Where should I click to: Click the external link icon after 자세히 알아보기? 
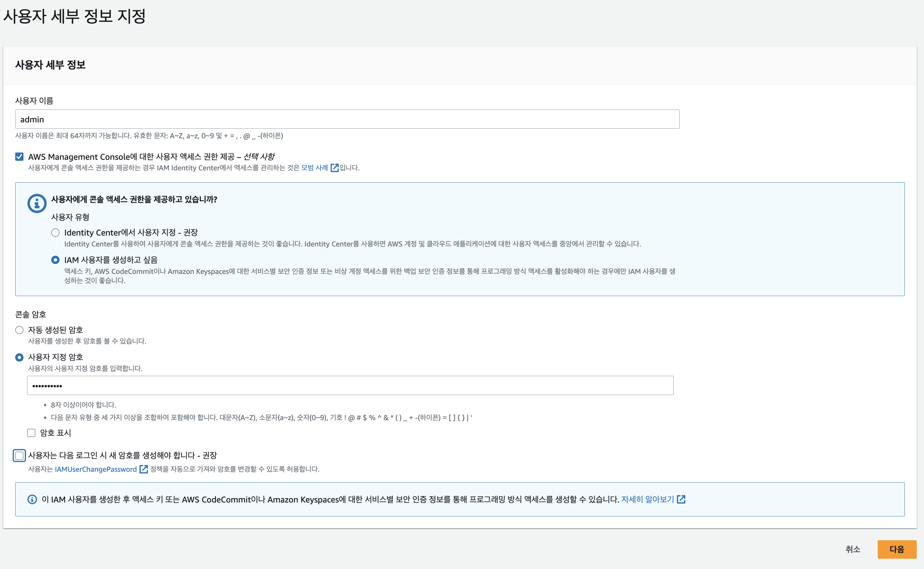click(681, 500)
